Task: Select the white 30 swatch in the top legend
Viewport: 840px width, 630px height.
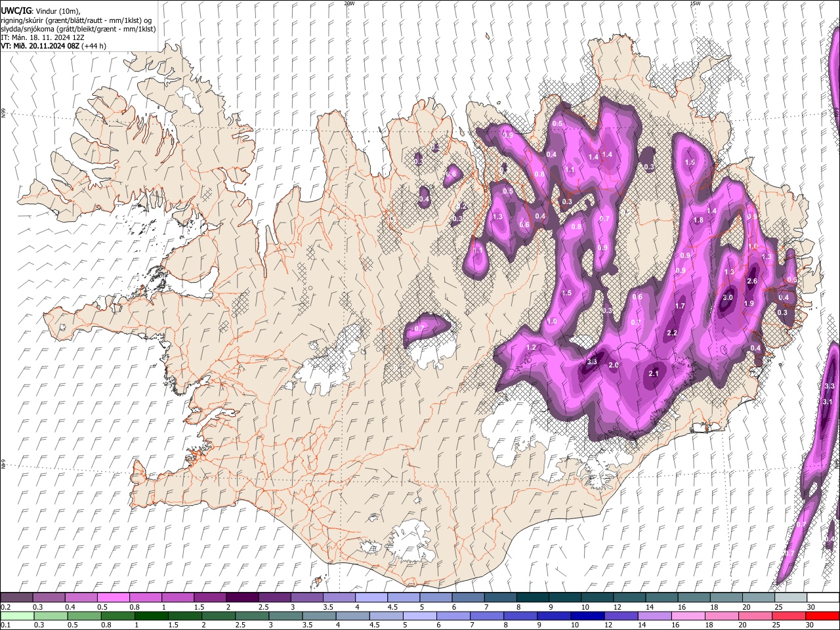Action: (x=822, y=598)
